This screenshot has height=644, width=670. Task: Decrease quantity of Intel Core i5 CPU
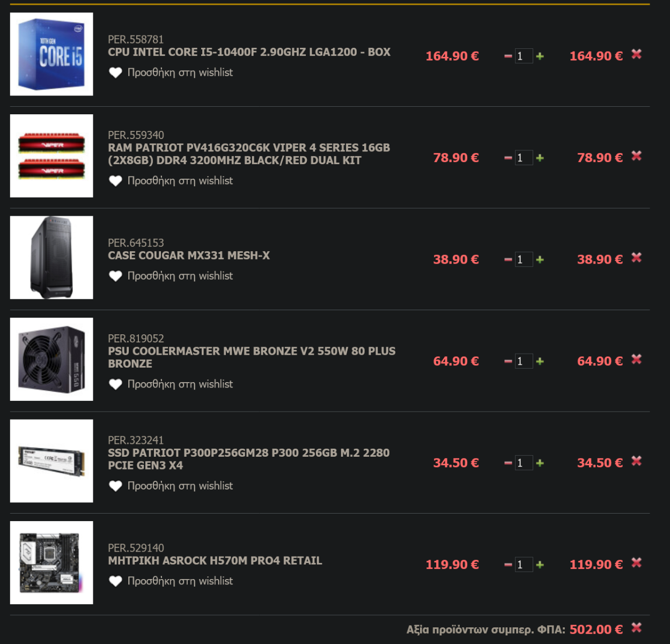tap(508, 56)
